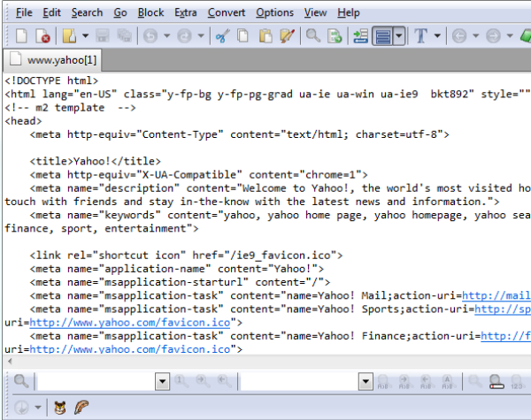Expand the Open file dropdown arrow

click(x=85, y=36)
